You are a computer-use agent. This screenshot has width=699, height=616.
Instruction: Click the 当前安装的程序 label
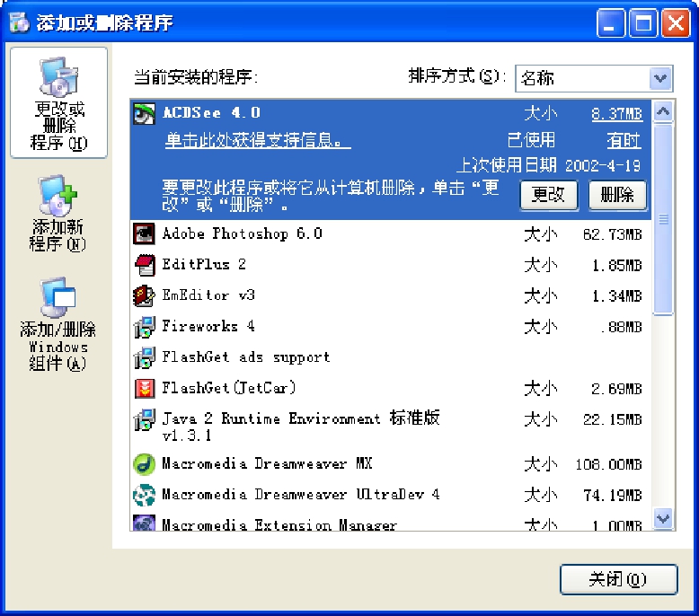pos(196,77)
